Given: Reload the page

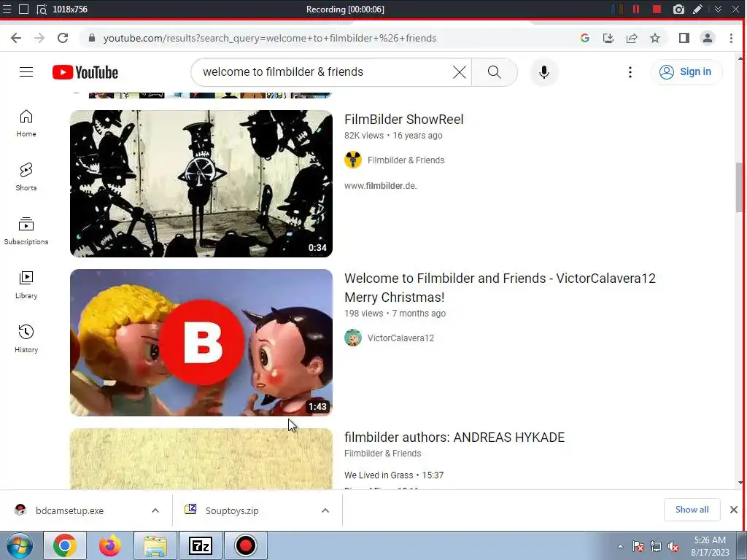Looking at the screenshot, I should 63,38.
